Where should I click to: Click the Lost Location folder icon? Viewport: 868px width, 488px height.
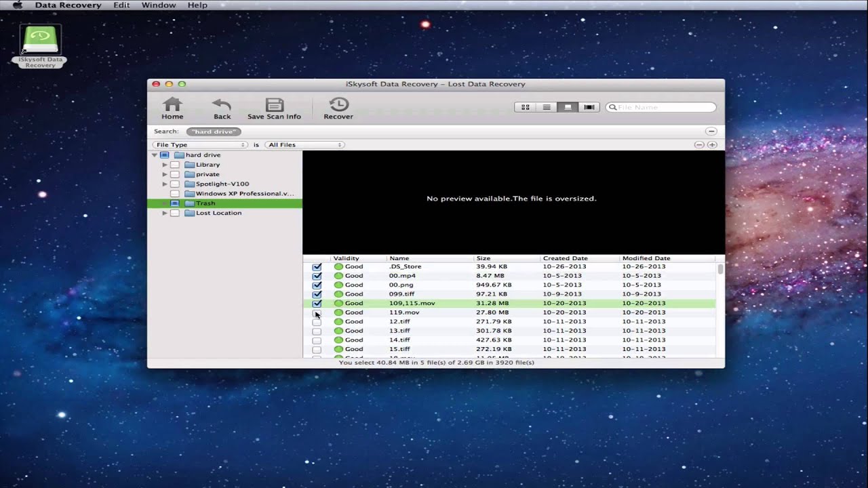pos(189,213)
